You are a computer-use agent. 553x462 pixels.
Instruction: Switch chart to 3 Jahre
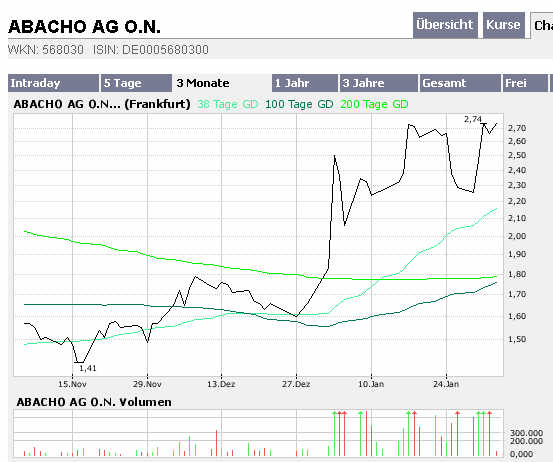point(378,83)
